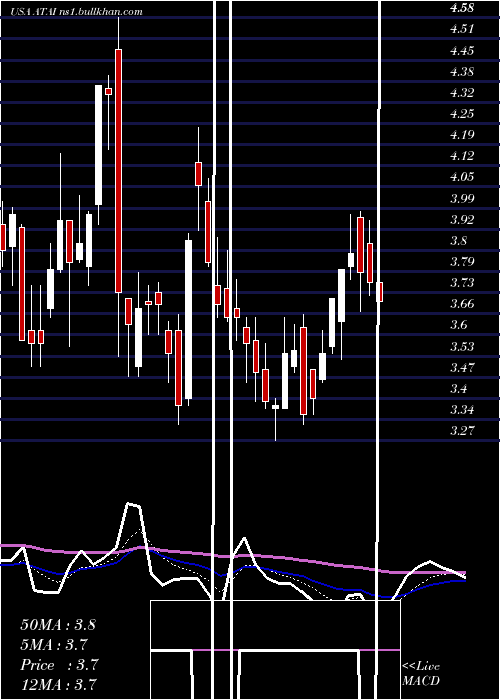This screenshot has width=500, height=700.
Task: Click the 3.53 price axis label
Action: [462, 346]
